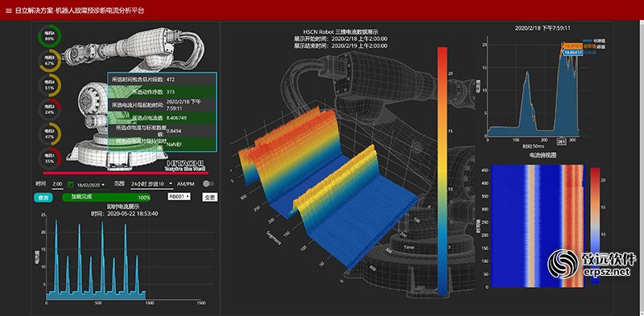Viewport: 644px width, 316px height.
Task: Toggle the AM/PM switch
Action: 208,184
